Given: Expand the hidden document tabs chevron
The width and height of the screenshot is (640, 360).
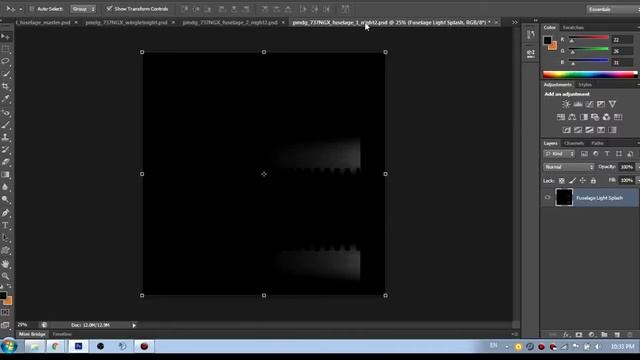Looking at the screenshot, I should click(x=515, y=22).
